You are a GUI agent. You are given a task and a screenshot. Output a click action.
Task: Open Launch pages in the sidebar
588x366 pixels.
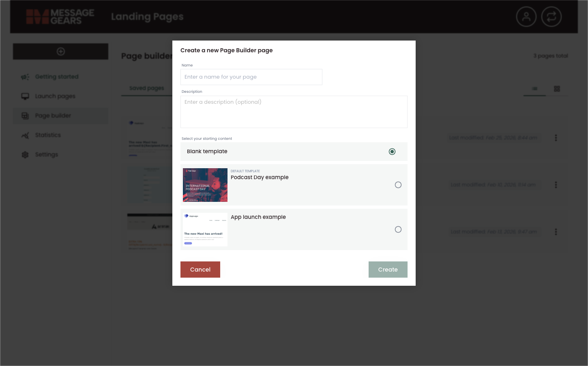click(x=61, y=96)
